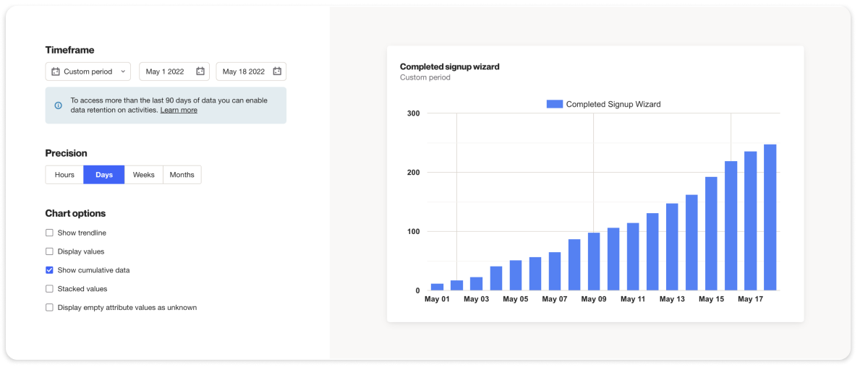Click the info icon in data retention notice

(x=59, y=105)
